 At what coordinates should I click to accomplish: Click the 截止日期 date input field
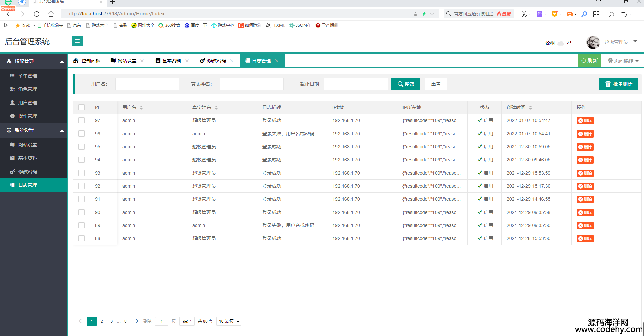pyautogui.click(x=356, y=84)
